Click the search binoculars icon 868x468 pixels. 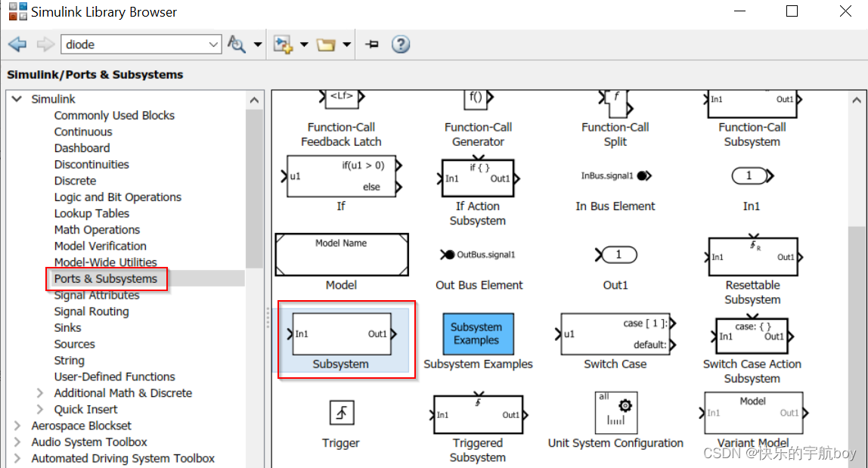point(237,44)
